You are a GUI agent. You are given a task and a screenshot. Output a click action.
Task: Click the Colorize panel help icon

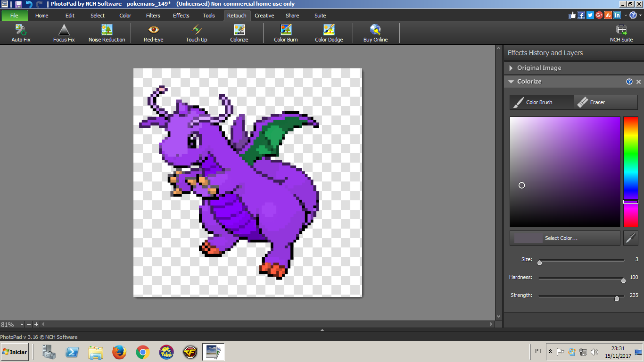[x=629, y=82]
